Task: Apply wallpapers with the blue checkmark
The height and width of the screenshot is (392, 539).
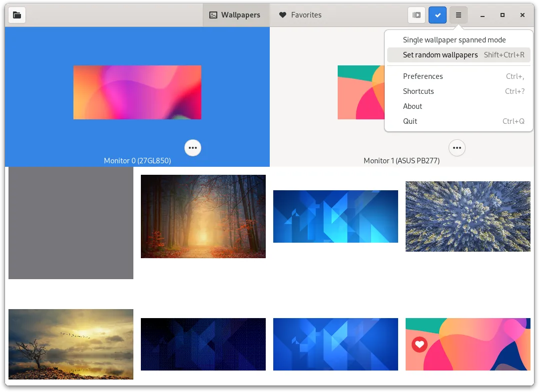Action: coord(437,15)
